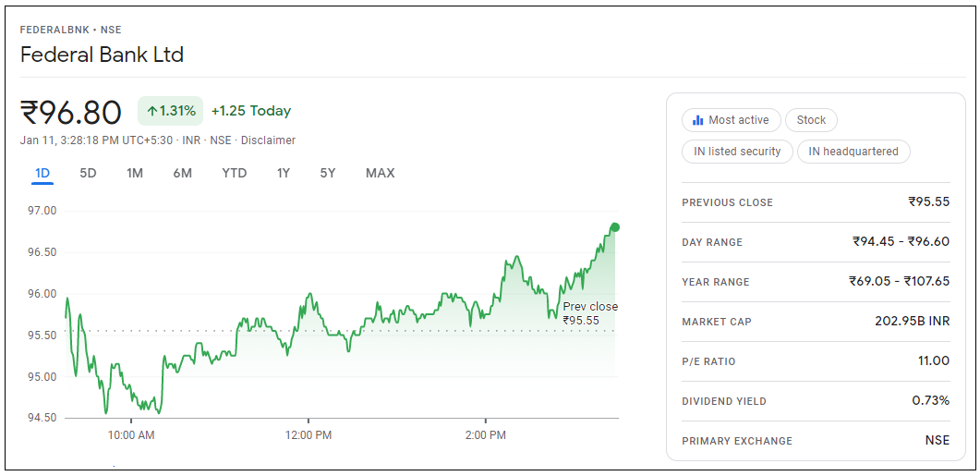
Task: Click the Prev close ₹95.55 chart label
Action: coord(590,313)
